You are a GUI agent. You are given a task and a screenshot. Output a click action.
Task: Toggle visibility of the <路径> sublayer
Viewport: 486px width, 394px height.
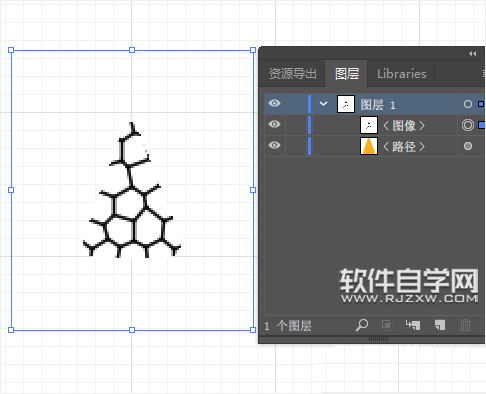click(274, 145)
